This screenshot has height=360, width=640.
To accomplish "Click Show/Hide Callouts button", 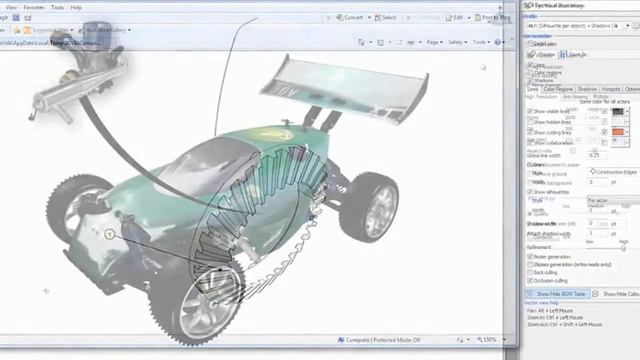I will coord(616,293).
